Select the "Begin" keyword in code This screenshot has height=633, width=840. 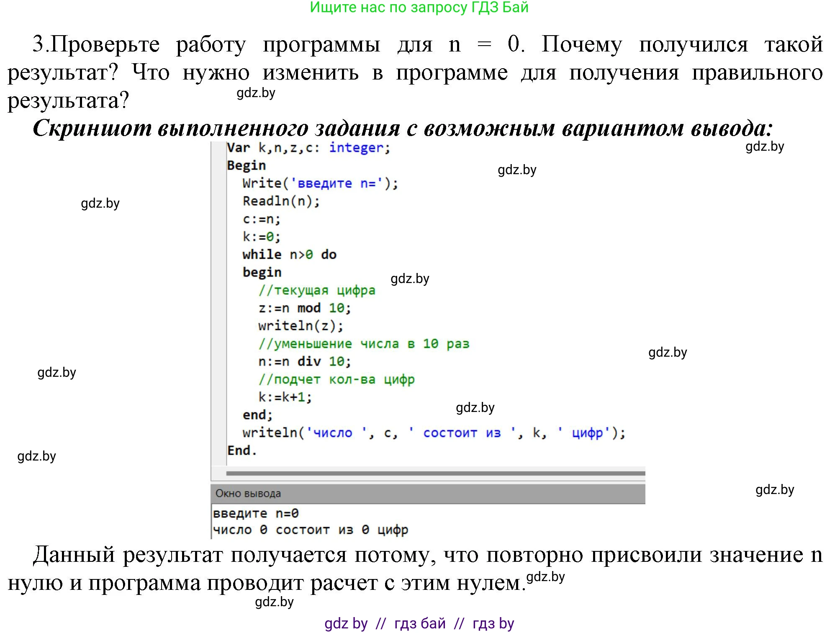(247, 165)
